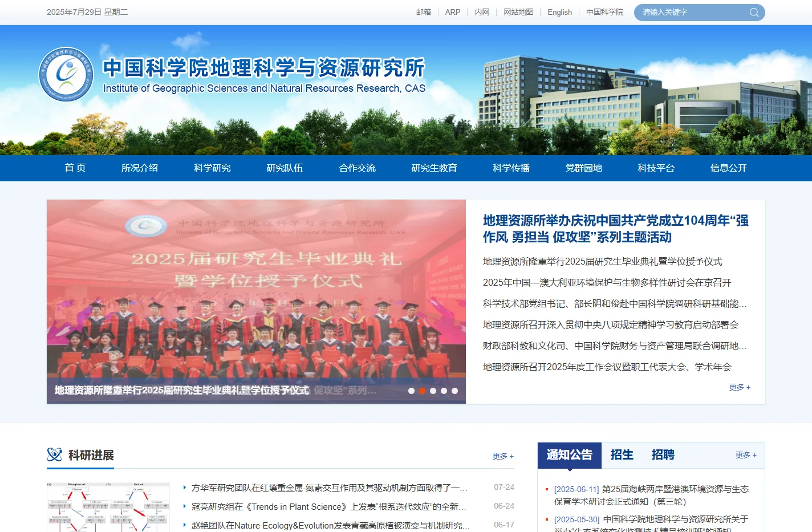Go to 首页 in the navigation bar
Image resolution: width=812 pixels, height=532 pixels.
point(75,168)
